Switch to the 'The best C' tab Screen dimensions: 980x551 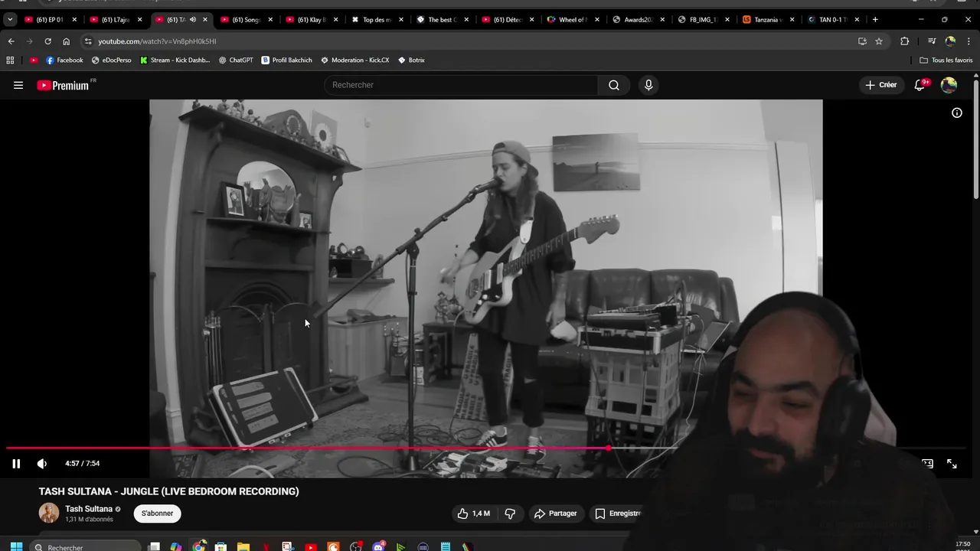(x=442, y=19)
